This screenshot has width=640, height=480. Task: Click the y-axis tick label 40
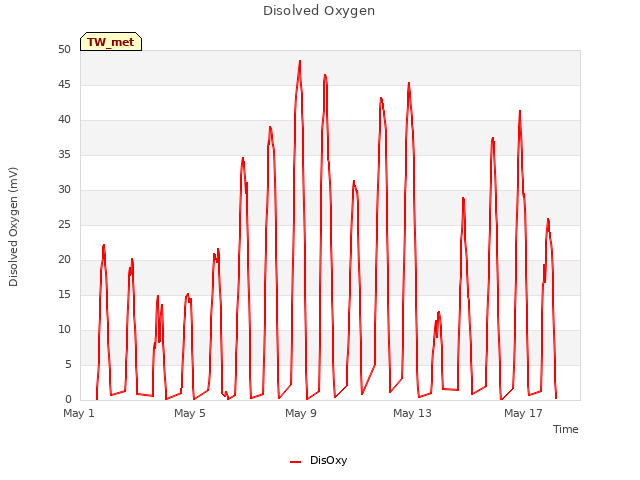tap(64, 120)
